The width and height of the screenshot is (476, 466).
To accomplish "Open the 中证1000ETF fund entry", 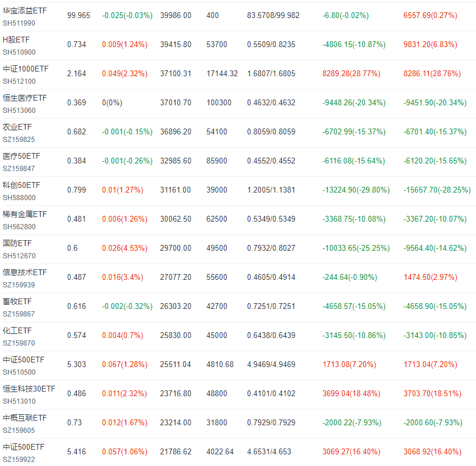I will coord(26,69).
